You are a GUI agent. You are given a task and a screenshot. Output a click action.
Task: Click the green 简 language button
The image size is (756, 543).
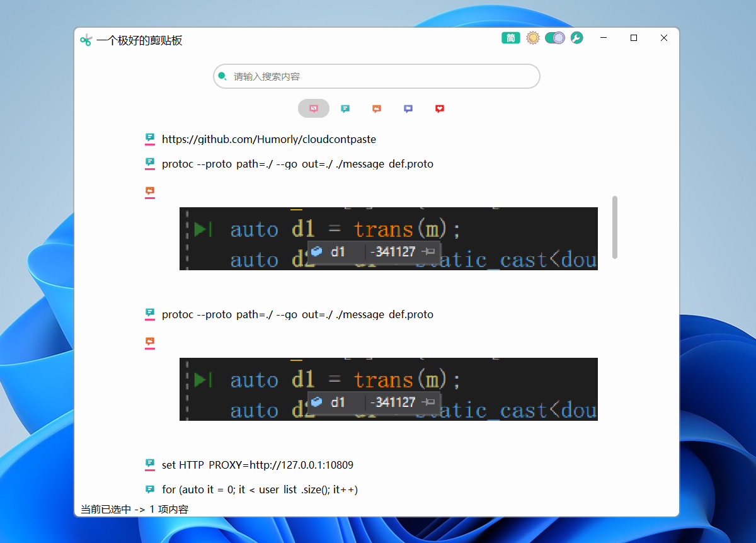click(510, 38)
